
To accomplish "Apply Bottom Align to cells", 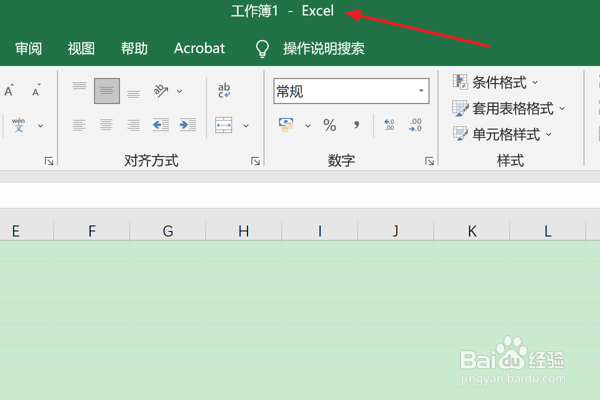I will [x=134, y=94].
